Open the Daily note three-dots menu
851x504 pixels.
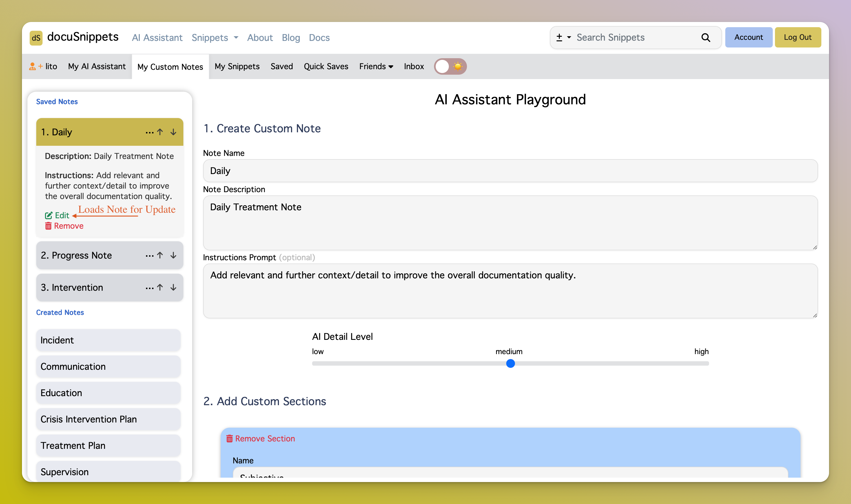coord(149,133)
